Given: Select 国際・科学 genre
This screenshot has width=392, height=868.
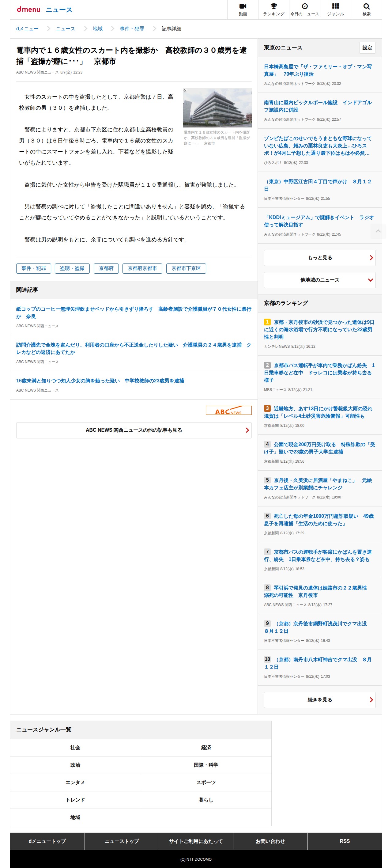Looking at the screenshot, I should pos(206,765).
